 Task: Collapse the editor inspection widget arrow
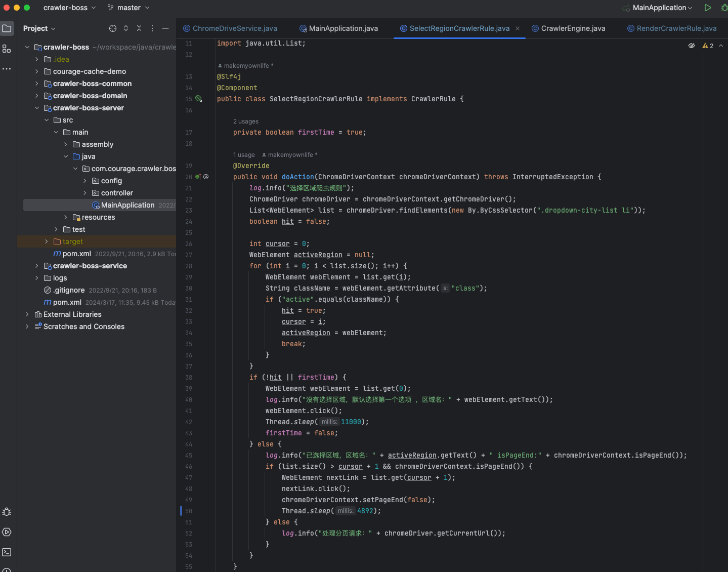coord(721,46)
